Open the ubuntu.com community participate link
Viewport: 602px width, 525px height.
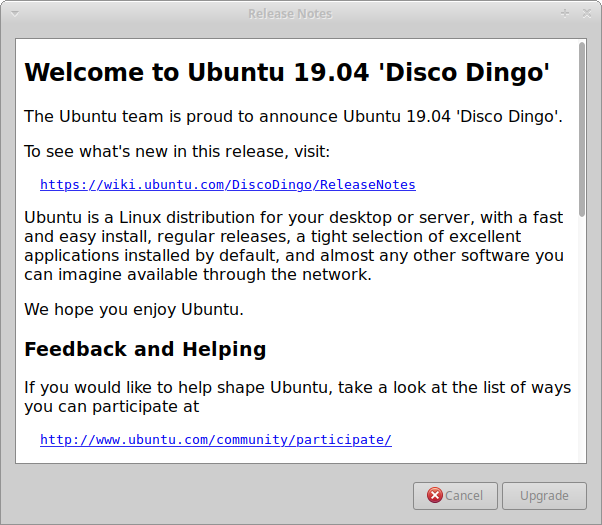click(x=216, y=440)
